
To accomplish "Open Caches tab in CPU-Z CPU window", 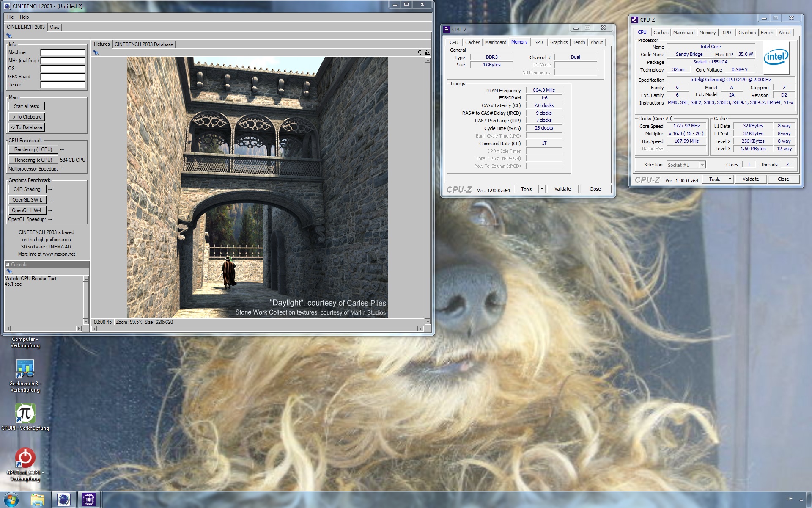I will point(661,33).
